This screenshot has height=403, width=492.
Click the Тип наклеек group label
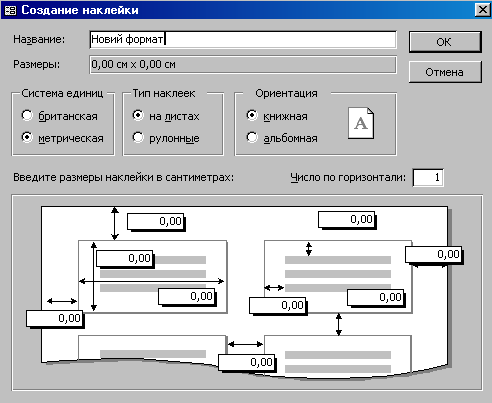[164, 93]
